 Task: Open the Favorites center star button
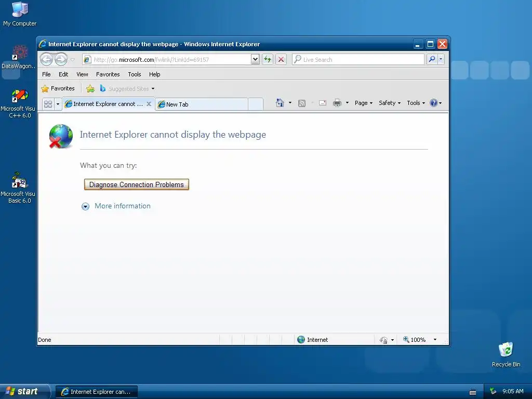coord(58,88)
